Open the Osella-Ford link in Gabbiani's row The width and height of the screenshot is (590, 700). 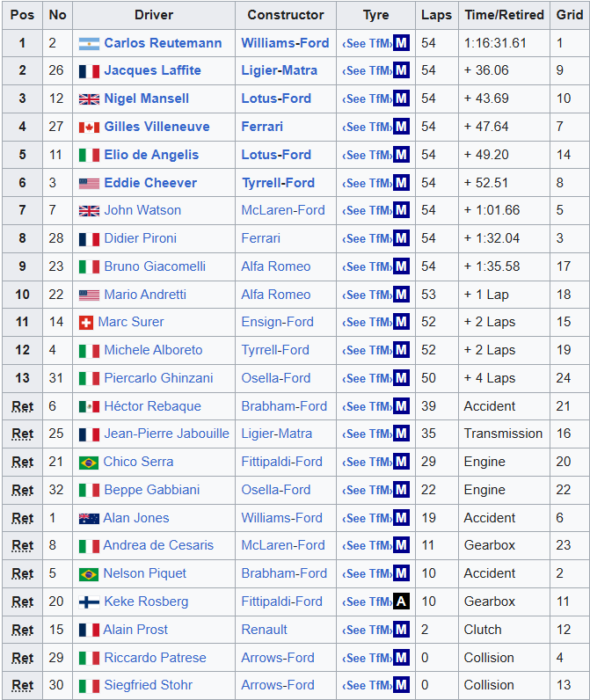[276, 490]
